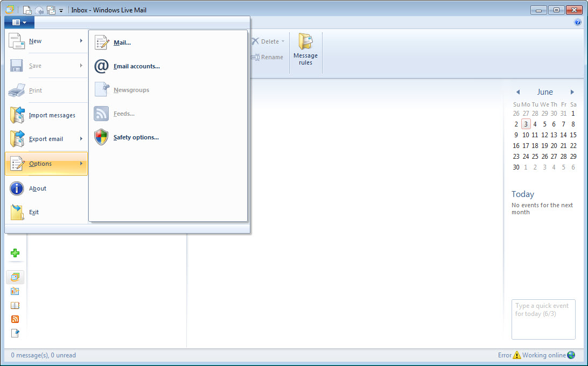
Task: Open the Mail options entry
Action: tap(122, 43)
